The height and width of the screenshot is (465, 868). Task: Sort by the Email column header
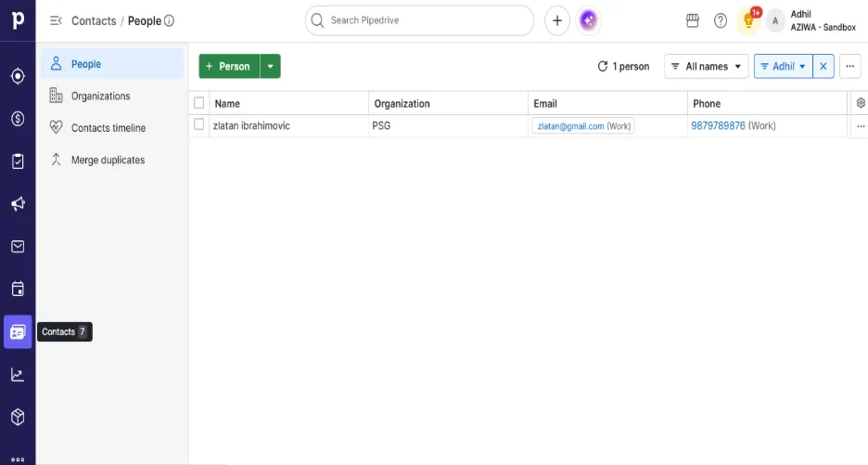[x=545, y=104]
